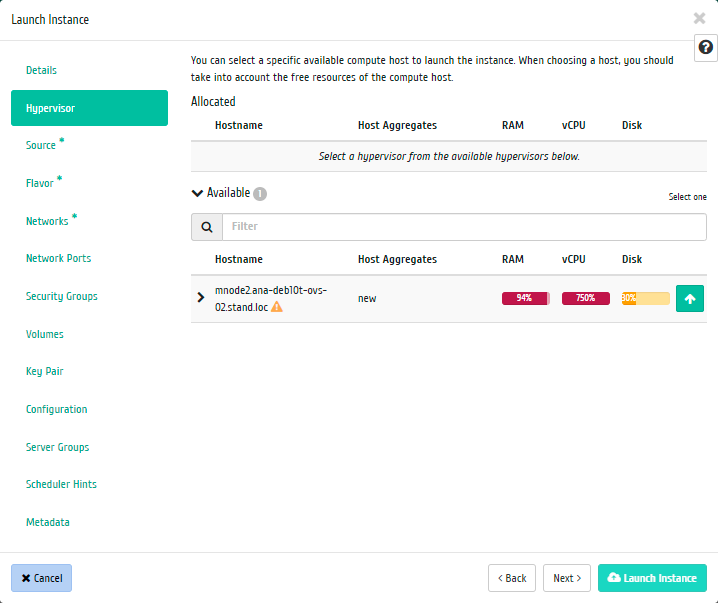This screenshot has width=718, height=603.
Task: Click the Back button
Action: [x=511, y=578]
